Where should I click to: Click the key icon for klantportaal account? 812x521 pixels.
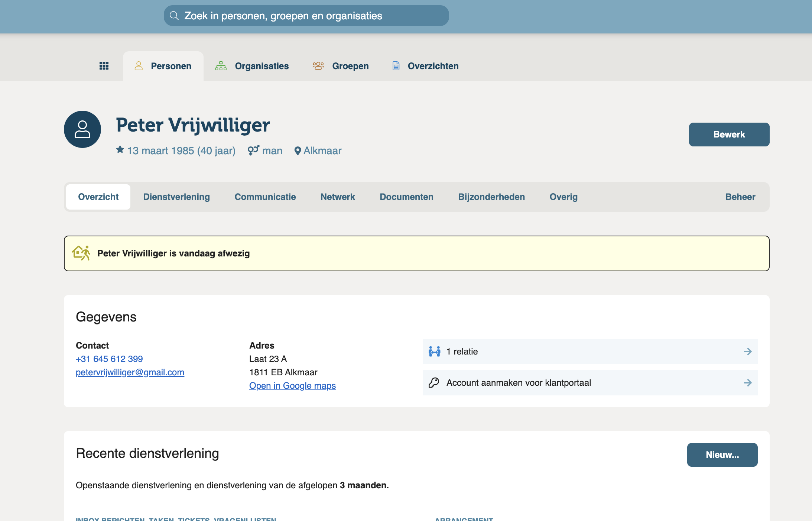(434, 383)
